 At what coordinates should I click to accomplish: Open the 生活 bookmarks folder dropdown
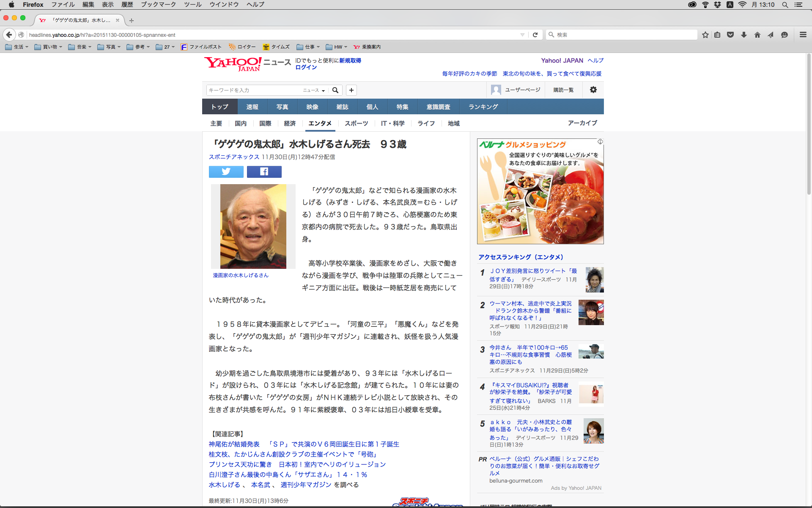click(x=17, y=47)
